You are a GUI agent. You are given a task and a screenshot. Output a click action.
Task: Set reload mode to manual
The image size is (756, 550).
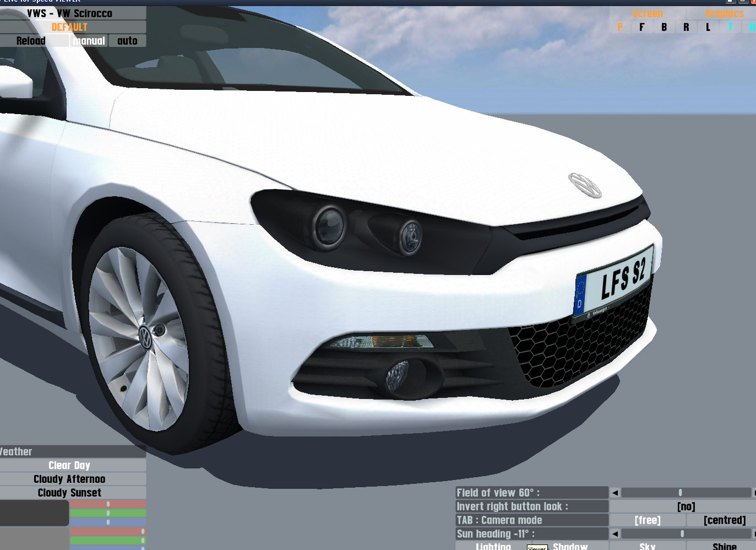(89, 41)
